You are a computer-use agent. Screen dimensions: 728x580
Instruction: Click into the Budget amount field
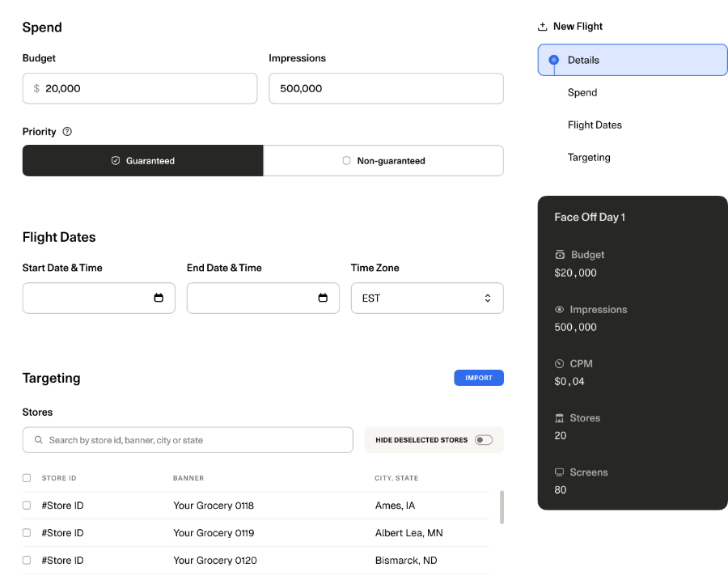pyautogui.click(x=146, y=89)
